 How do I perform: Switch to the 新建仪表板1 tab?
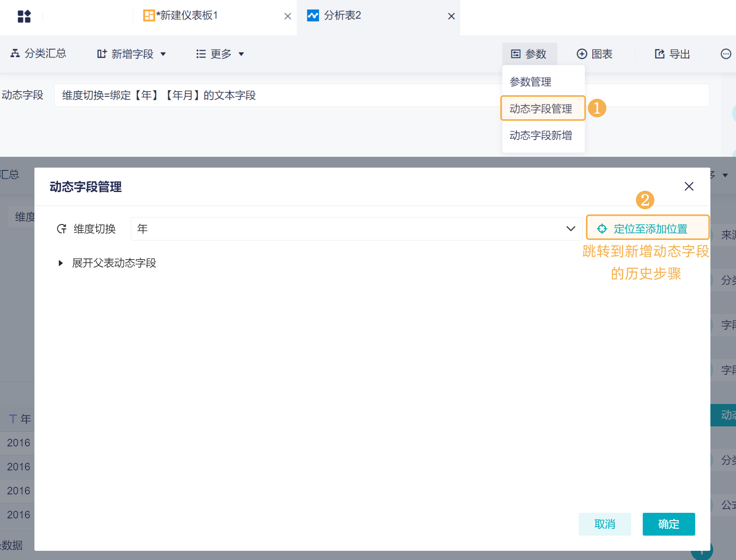(180, 16)
